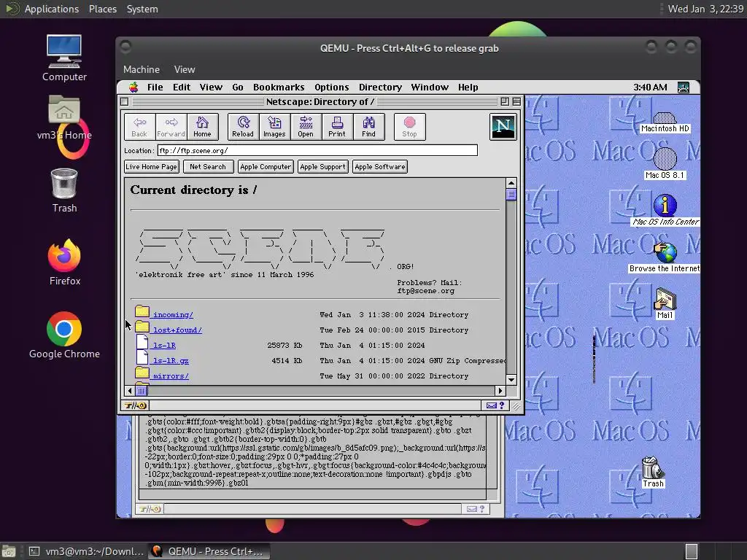Click the Netscape N logo
747x560 pixels.
click(x=503, y=127)
